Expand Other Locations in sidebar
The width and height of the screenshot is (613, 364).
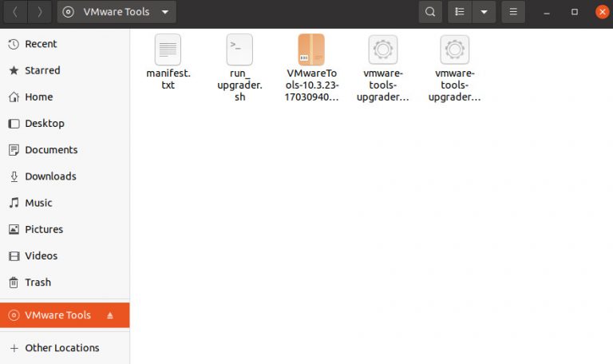[x=61, y=348]
